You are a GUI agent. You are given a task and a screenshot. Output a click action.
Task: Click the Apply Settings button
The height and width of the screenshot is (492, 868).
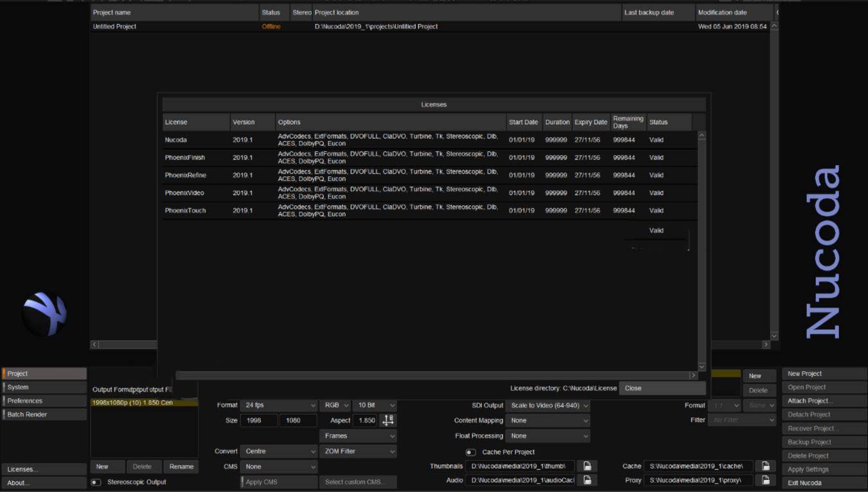tap(824, 469)
